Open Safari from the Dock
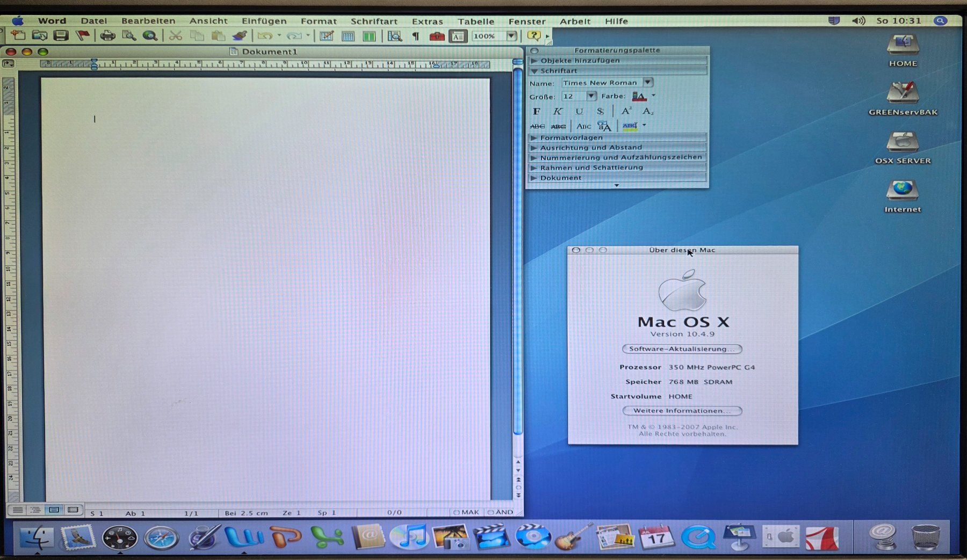This screenshot has width=967, height=560. coord(161,537)
